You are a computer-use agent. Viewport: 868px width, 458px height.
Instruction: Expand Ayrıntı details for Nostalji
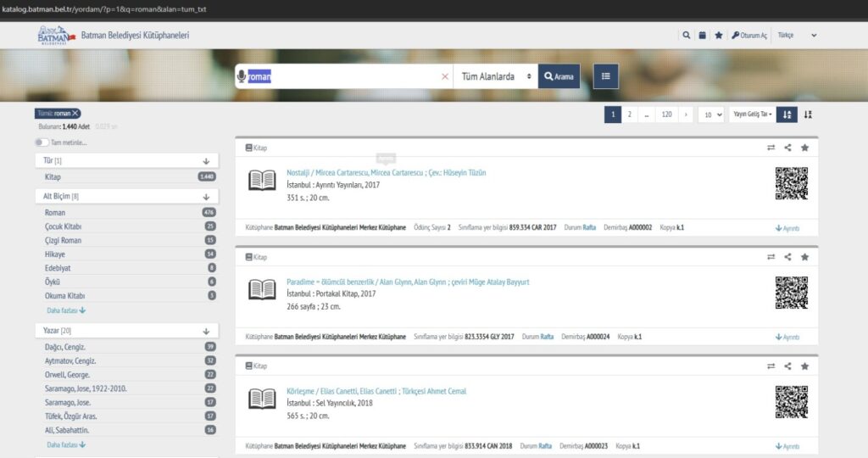[787, 227]
